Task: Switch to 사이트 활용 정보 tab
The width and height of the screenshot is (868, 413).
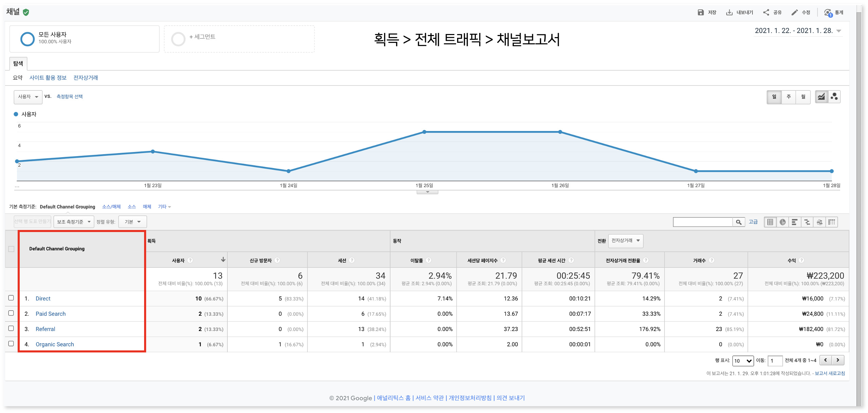Action: [48, 78]
